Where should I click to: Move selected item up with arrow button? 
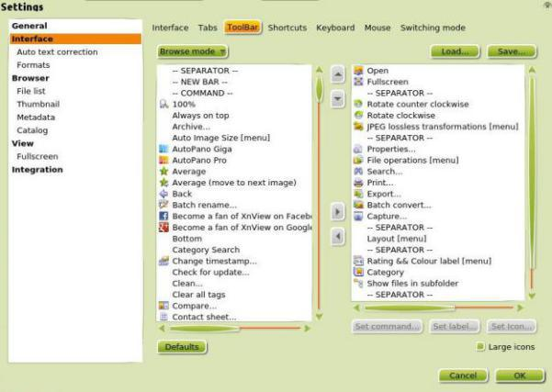[x=338, y=74]
